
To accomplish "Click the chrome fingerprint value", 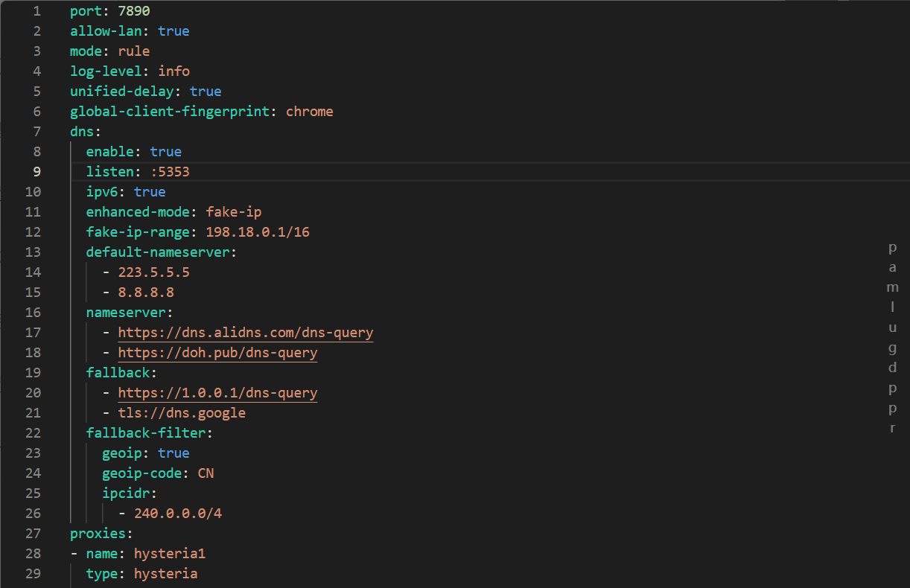I will (x=309, y=112).
